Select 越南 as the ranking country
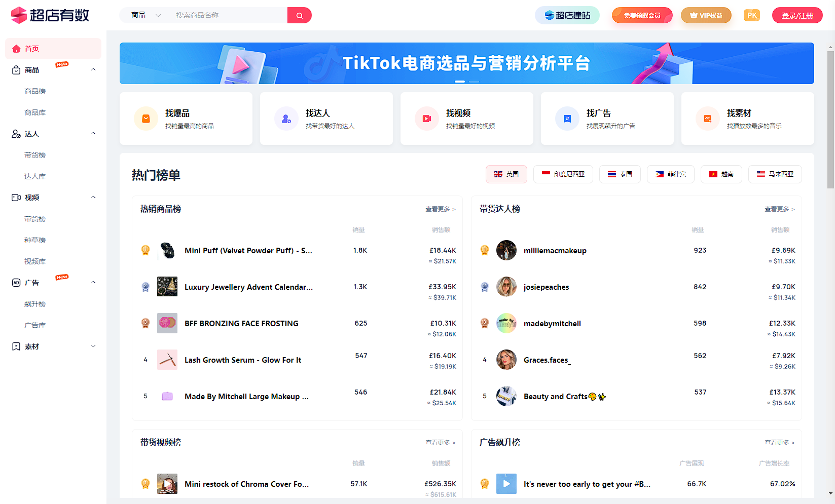 pyautogui.click(x=721, y=174)
